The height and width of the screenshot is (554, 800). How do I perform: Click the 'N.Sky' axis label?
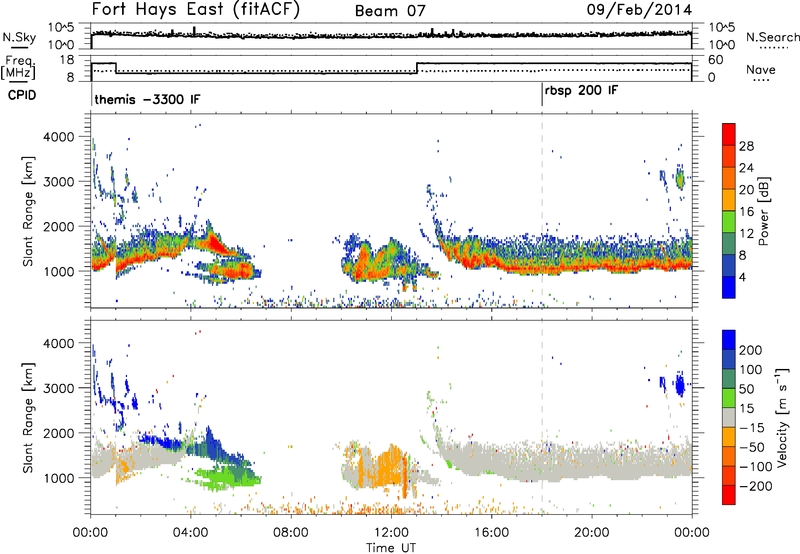point(19,37)
